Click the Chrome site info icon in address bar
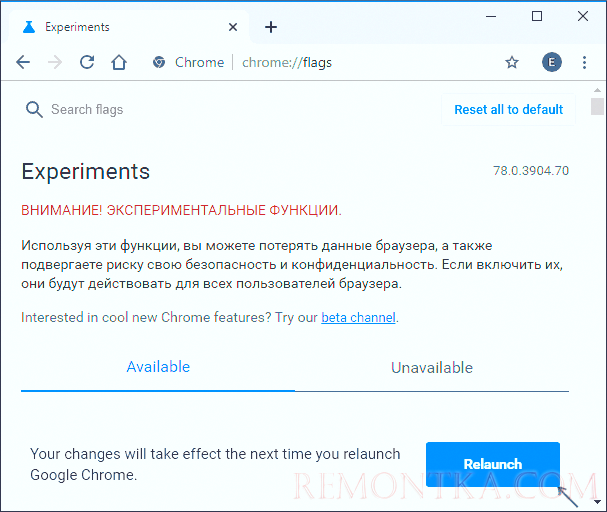The height and width of the screenshot is (512, 607). pyautogui.click(x=159, y=62)
